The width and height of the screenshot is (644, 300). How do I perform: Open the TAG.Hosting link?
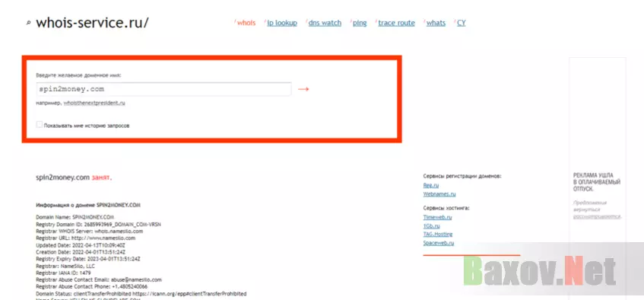tap(438, 235)
